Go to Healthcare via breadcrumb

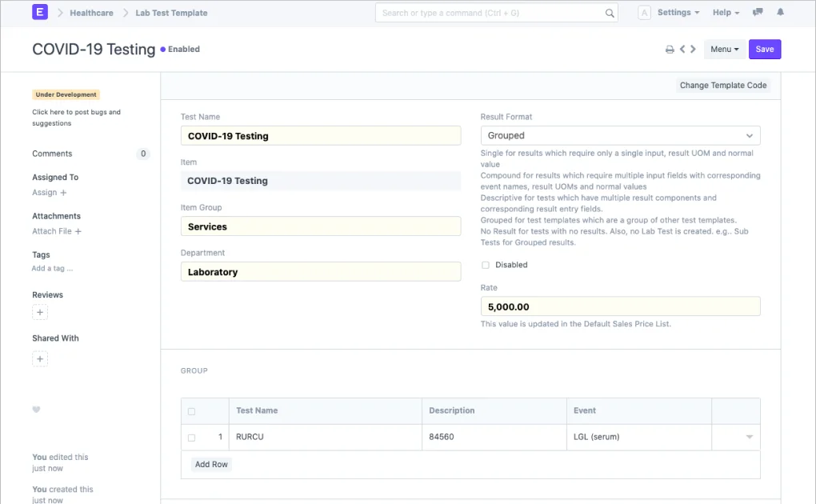91,13
